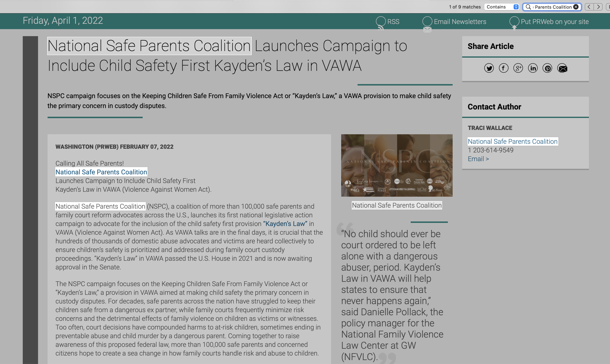The width and height of the screenshot is (610, 364).
Task: Share article via email envelope icon
Action: pos(562,68)
